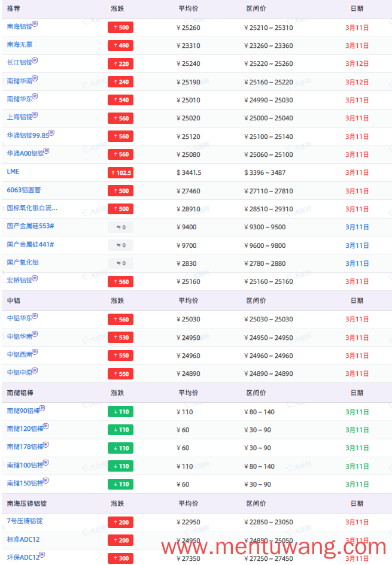392x565 pixels.
Task: Open the 国产氧化铝 link
Action: [23, 262]
